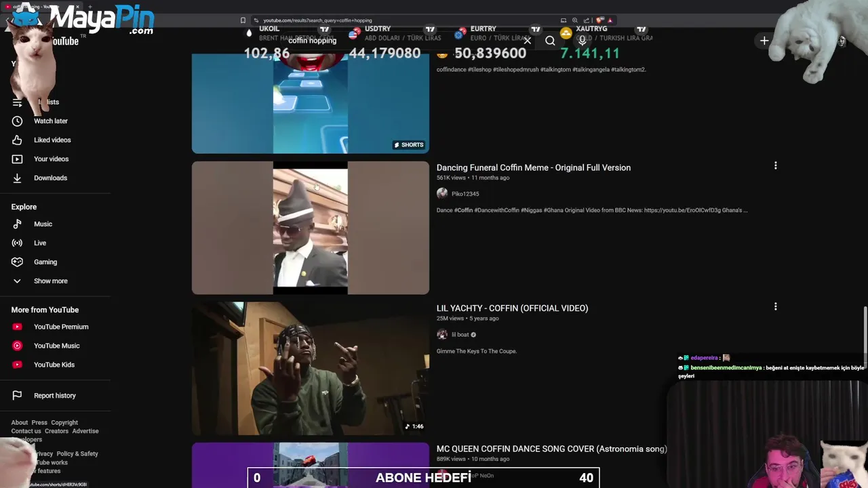
Task: Click the Creators footer link
Action: [x=56, y=431]
